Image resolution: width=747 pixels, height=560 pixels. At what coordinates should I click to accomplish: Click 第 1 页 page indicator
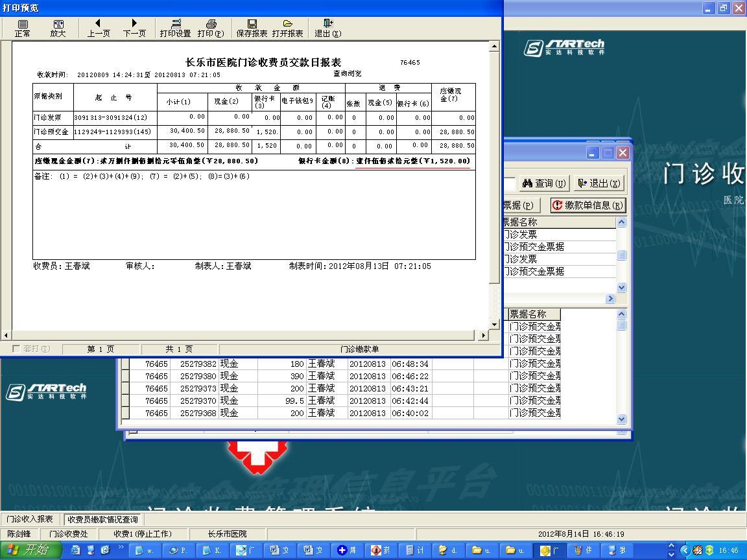tap(101, 349)
